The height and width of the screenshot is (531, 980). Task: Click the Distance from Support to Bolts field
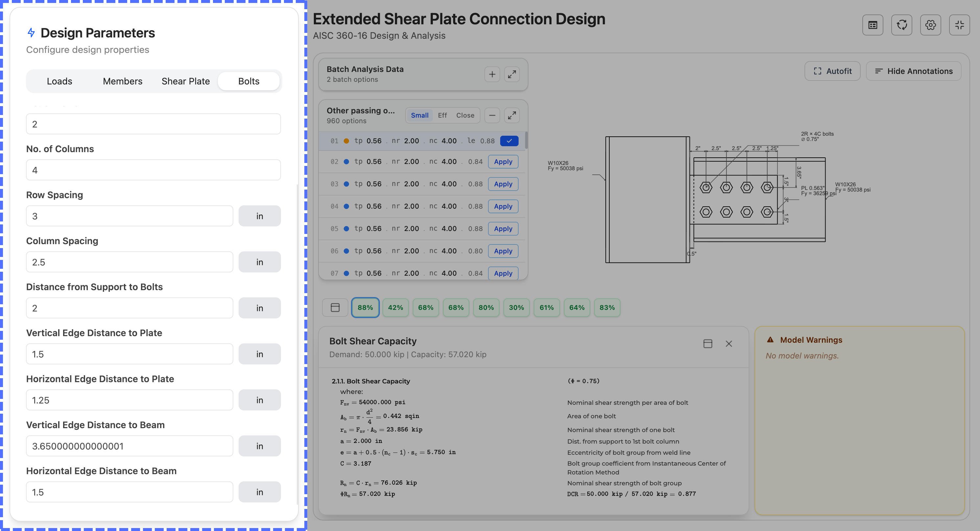pyautogui.click(x=129, y=308)
